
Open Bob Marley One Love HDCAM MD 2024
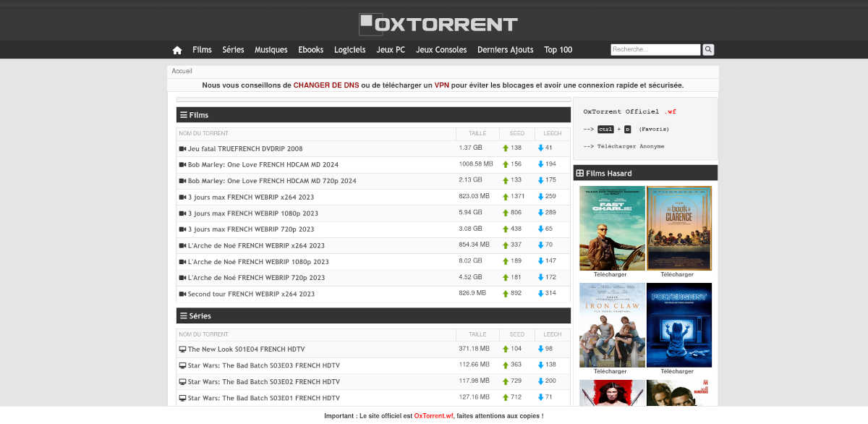coord(263,164)
